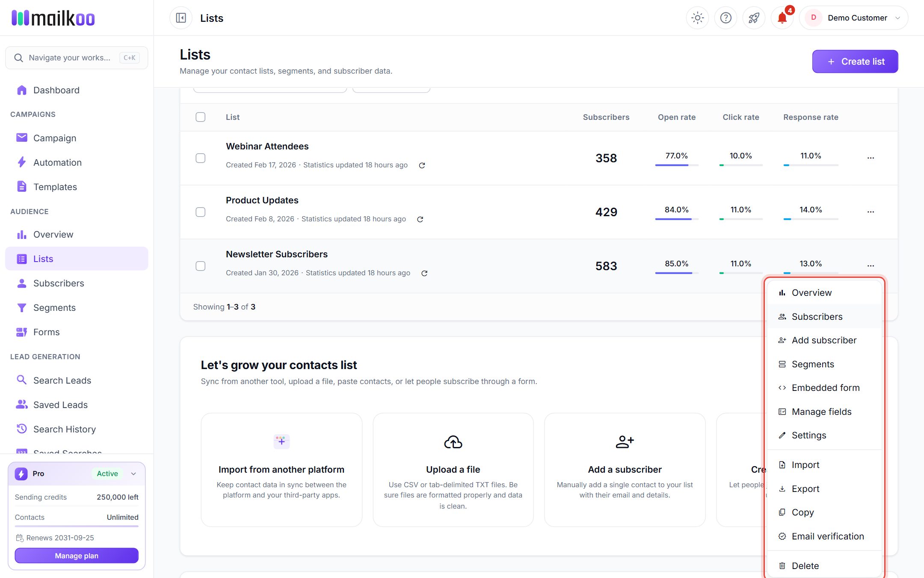Refresh statistics for Webinar Attendees list
Viewport: 924px width, 578px height.
tap(422, 165)
